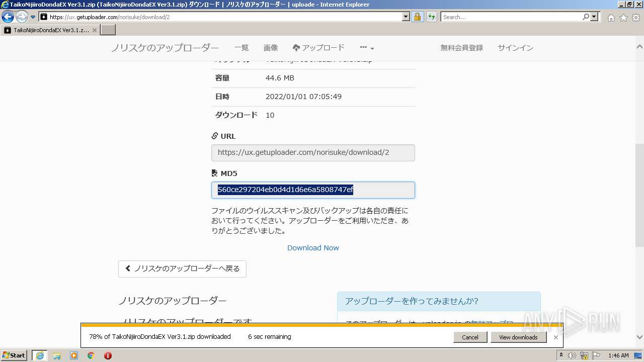This screenshot has width=644, height=362.
Task: Show hidden tray icons arrow
Action: click(561, 355)
